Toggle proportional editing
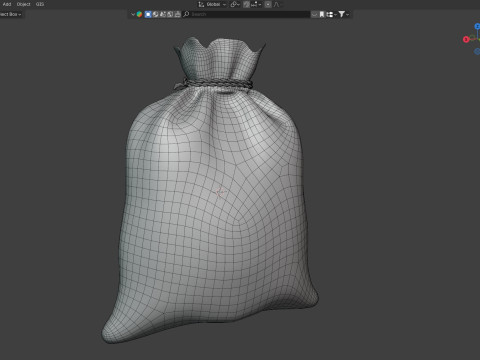Screen dimensions: 480x360 268,4
